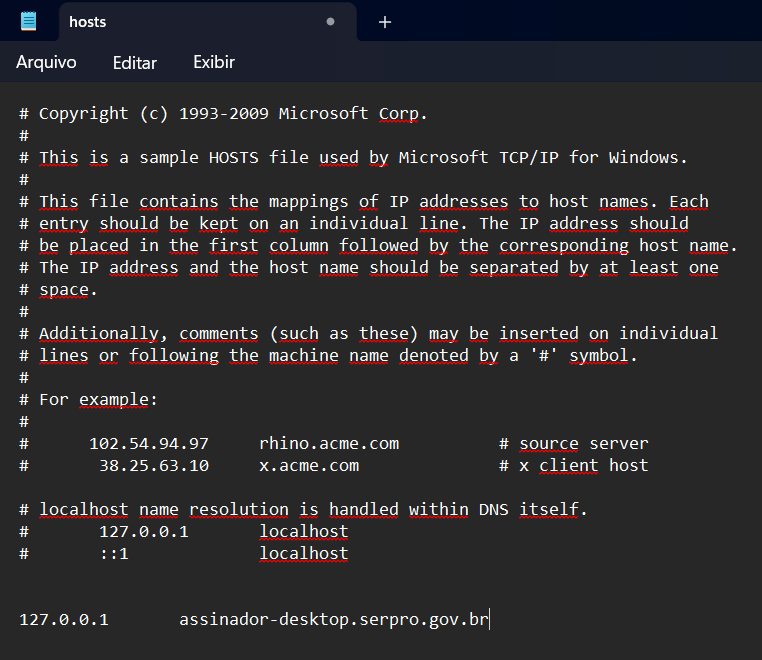
Task: Click '# x client host' comment
Action: tap(573, 466)
